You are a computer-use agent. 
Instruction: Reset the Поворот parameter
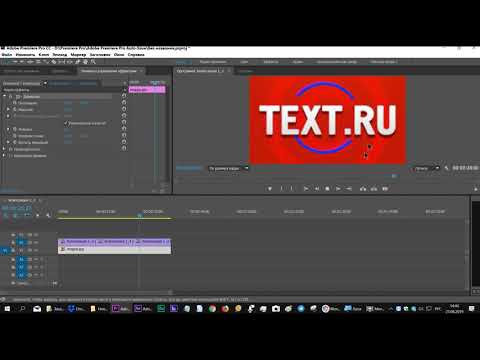[x=124, y=129]
